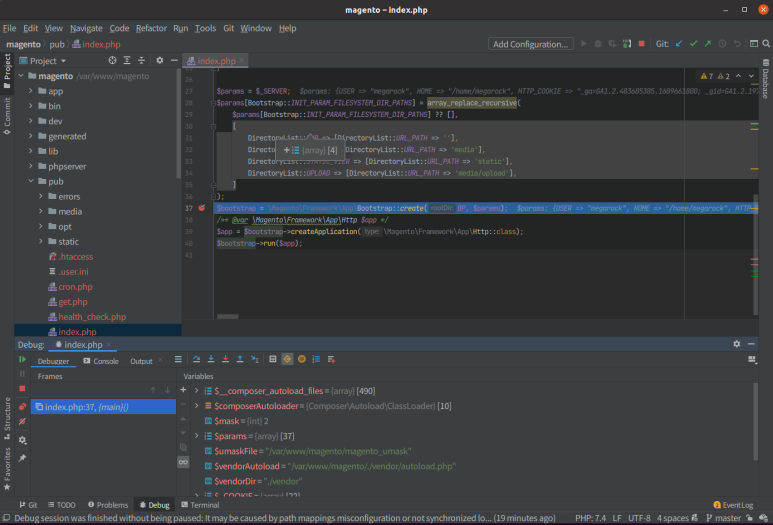773x525 pixels.
Task: Click the restore layout icon in debug panel
Action: pos(752,360)
